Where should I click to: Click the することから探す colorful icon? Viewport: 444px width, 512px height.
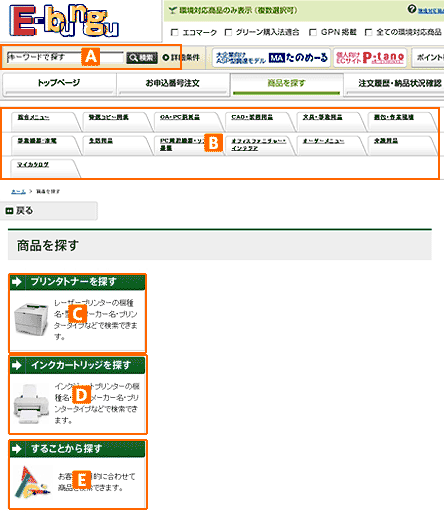pos(32,482)
